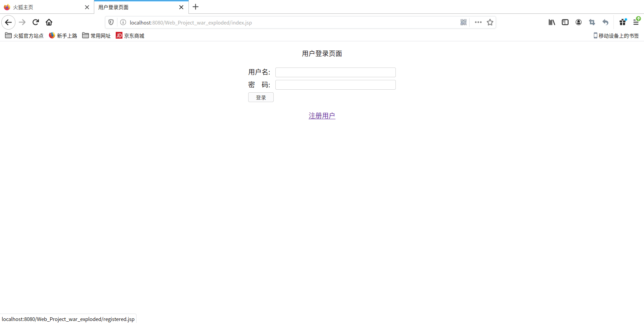Click the 登录 button
Image resolution: width=644 pixels, height=323 pixels.
pyautogui.click(x=261, y=97)
